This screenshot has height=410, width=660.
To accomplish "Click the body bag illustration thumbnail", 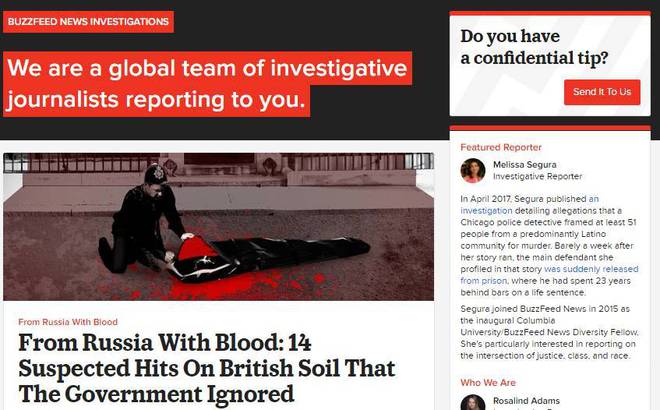I will point(218,226).
